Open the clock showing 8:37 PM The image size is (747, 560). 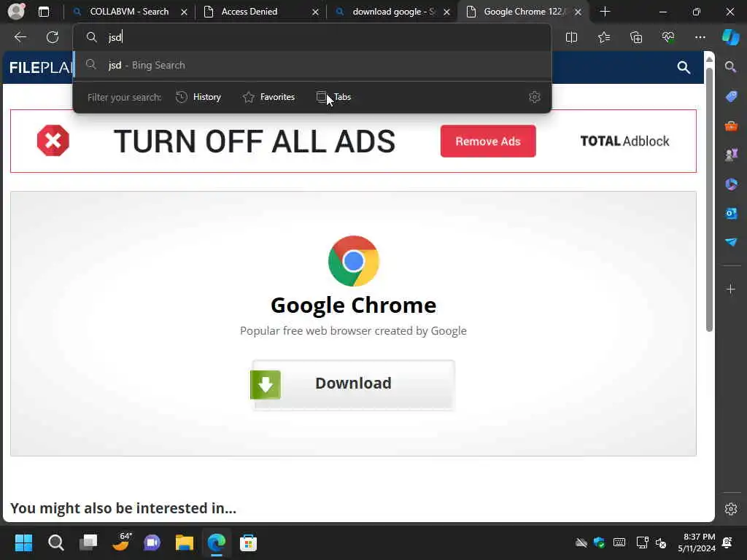coord(697,542)
